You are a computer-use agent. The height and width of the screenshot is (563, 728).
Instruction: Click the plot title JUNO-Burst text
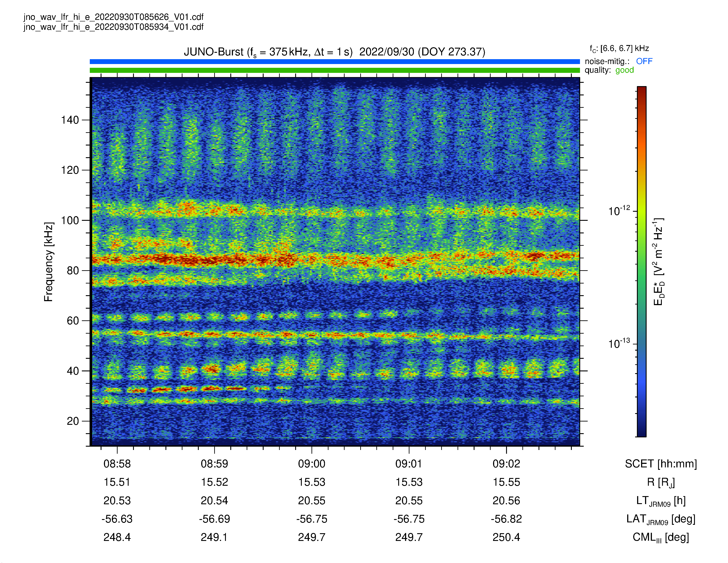(x=334, y=52)
